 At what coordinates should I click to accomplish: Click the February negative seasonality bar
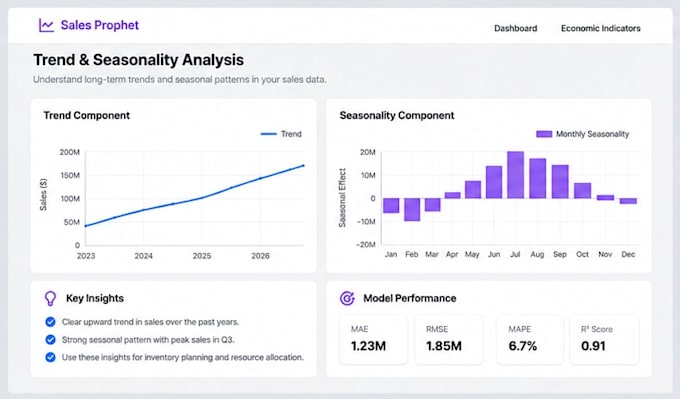[412, 209]
